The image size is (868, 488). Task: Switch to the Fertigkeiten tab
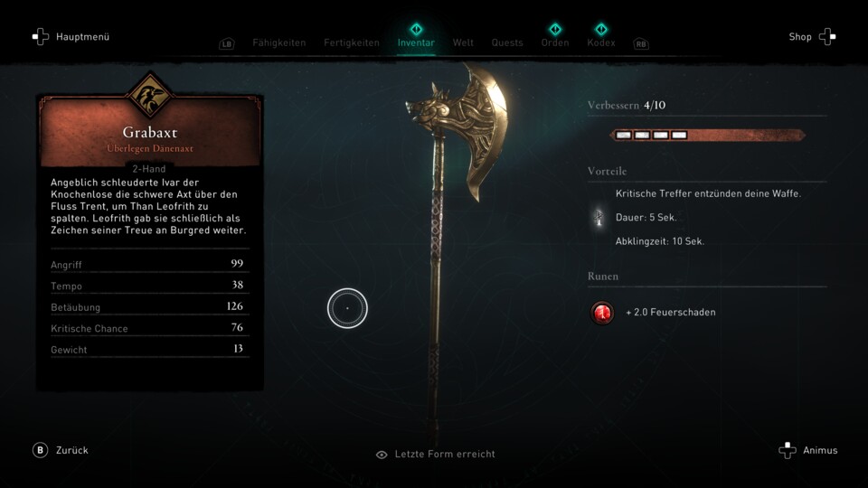coord(352,42)
